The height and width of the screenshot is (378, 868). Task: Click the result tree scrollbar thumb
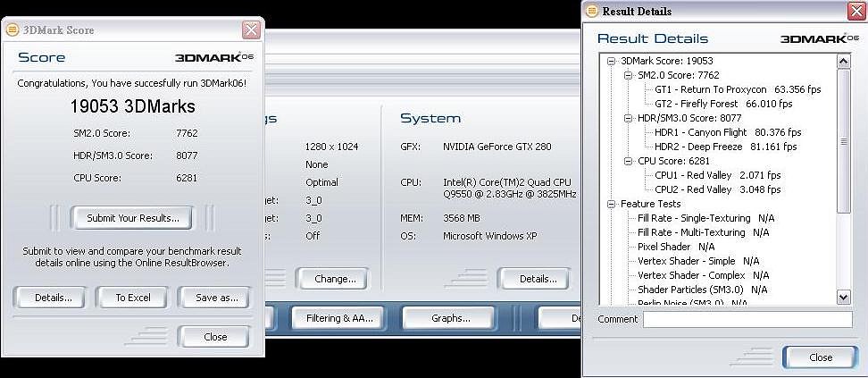point(844,141)
